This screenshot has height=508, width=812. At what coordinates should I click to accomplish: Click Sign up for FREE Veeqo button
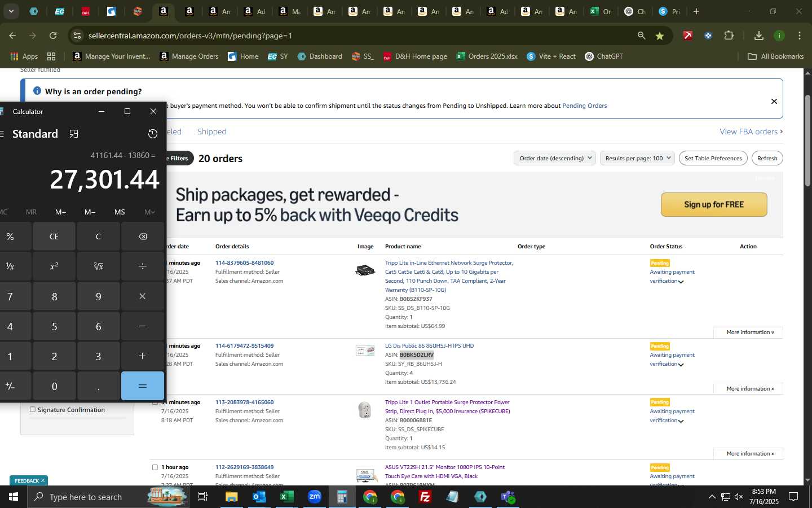[x=714, y=204]
